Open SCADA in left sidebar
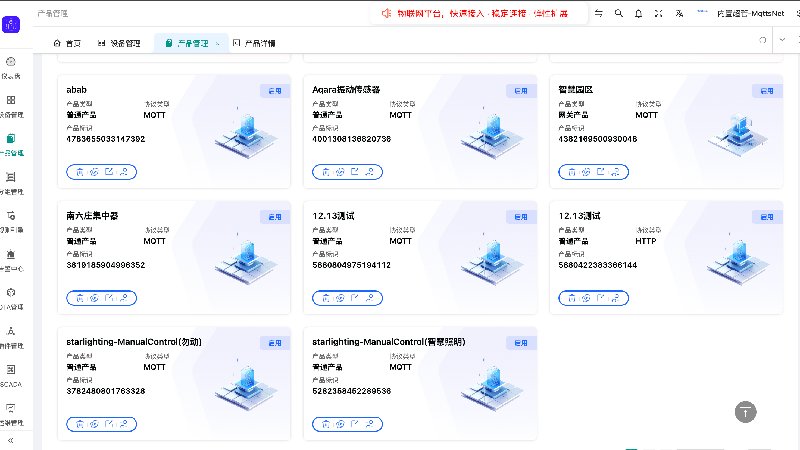Screen dimensions: 800x450 [11, 376]
